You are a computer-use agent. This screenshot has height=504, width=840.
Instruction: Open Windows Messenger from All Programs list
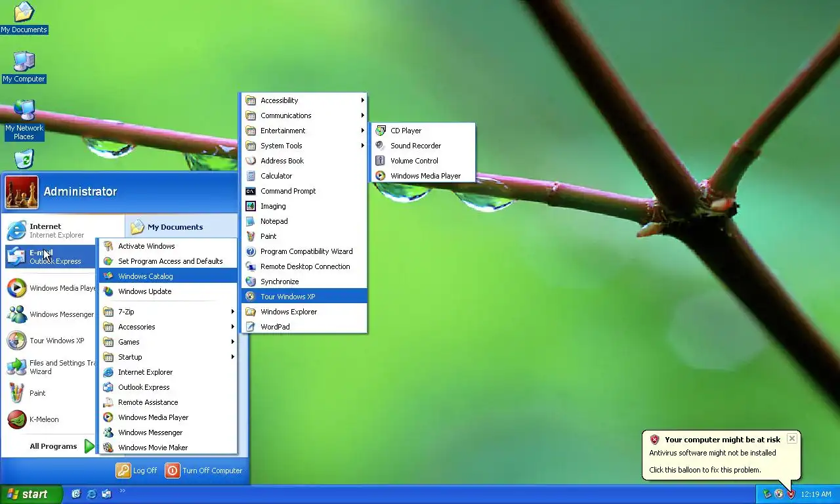[168, 432]
